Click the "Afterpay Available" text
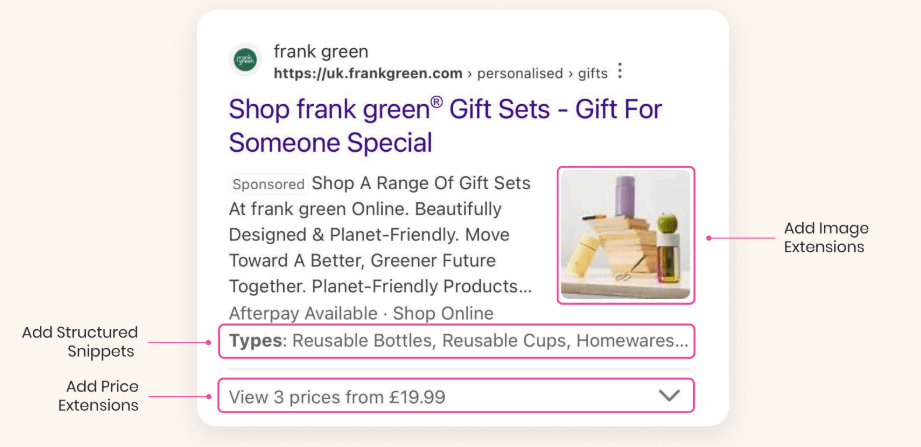This screenshot has width=921, height=447. (302, 313)
